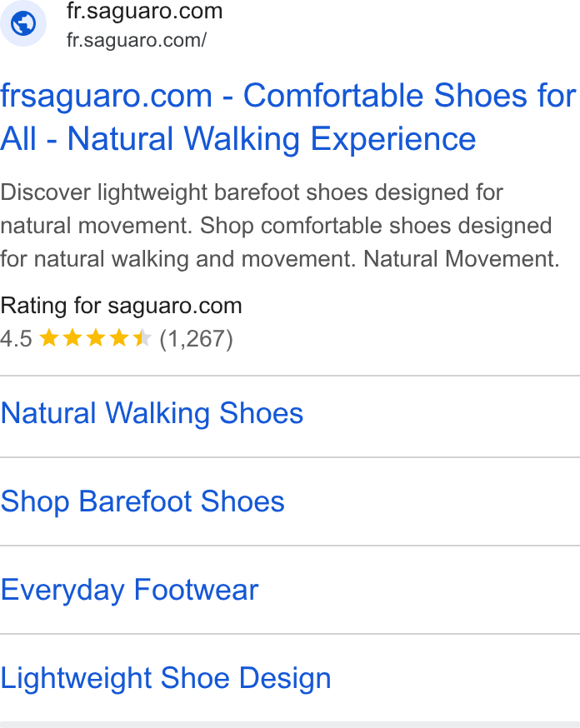Click the fourth gold rating star
Screen dimensions: 580x728
pyautogui.click(x=119, y=338)
